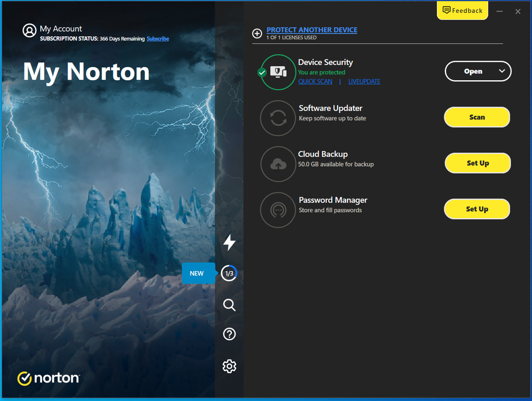Click the lightning bolt performance icon
Screen dimensions: 532x401
tap(229, 242)
